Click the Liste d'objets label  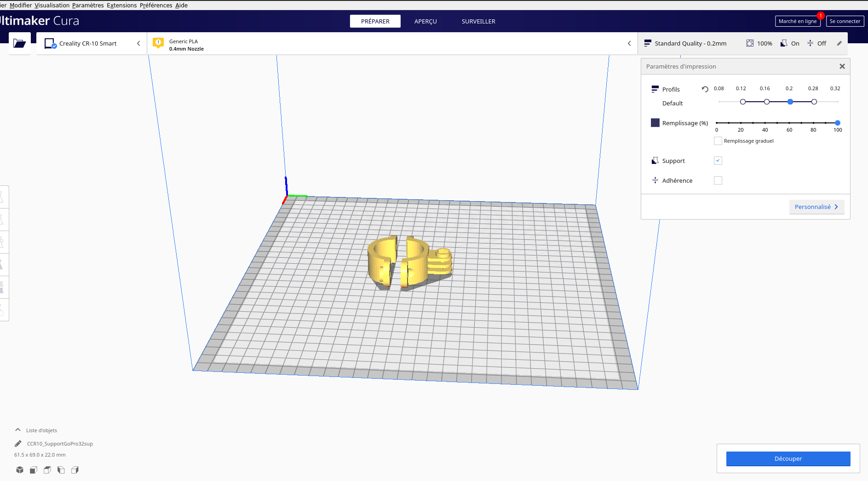click(x=41, y=430)
